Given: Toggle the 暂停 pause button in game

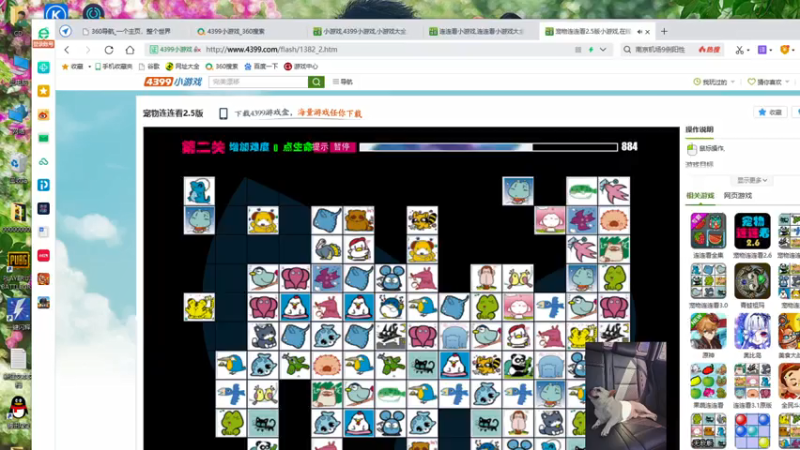Looking at the screenshot, I should 342,147.
